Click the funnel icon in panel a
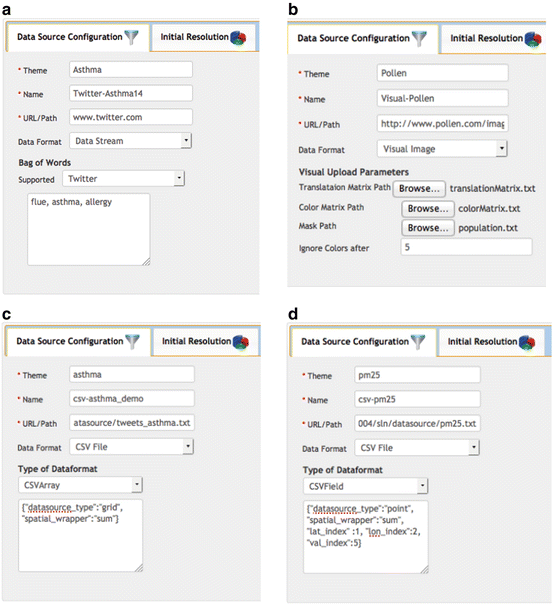Viewport: 553px width, 607px height. tap(132, 37)
